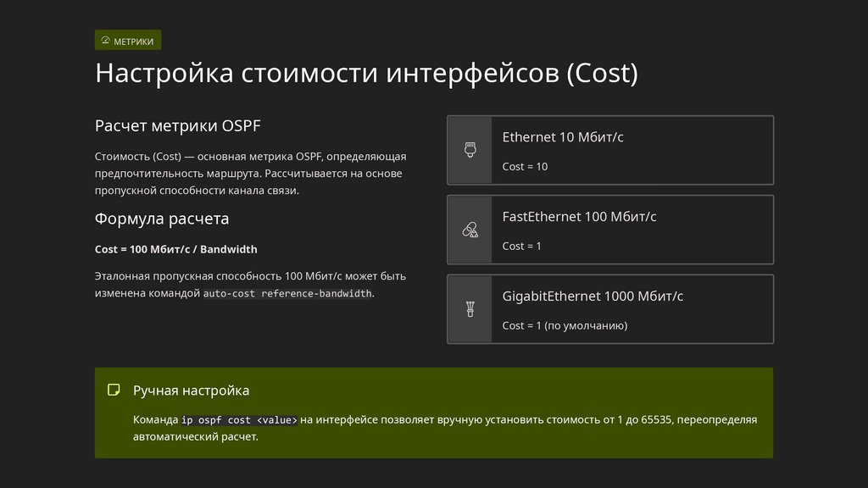Select the FastEthernet 100 Мбит/с card title
868x488 pixels.
point(579,217)
